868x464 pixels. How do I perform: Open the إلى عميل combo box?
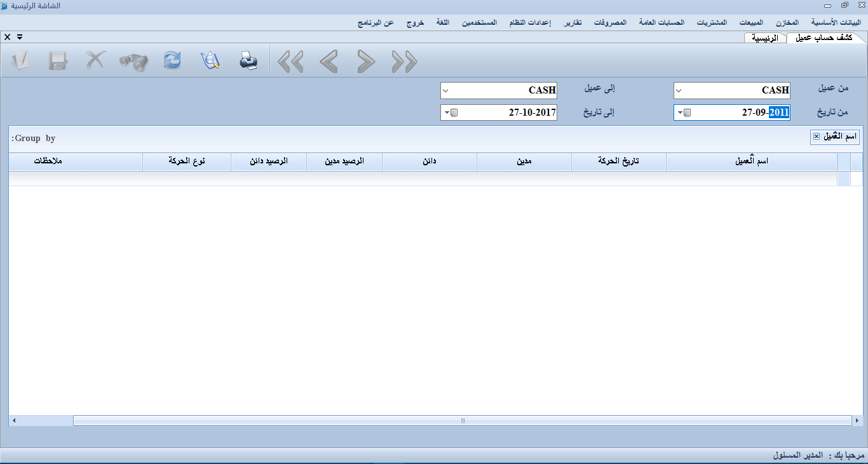point(445,90)
